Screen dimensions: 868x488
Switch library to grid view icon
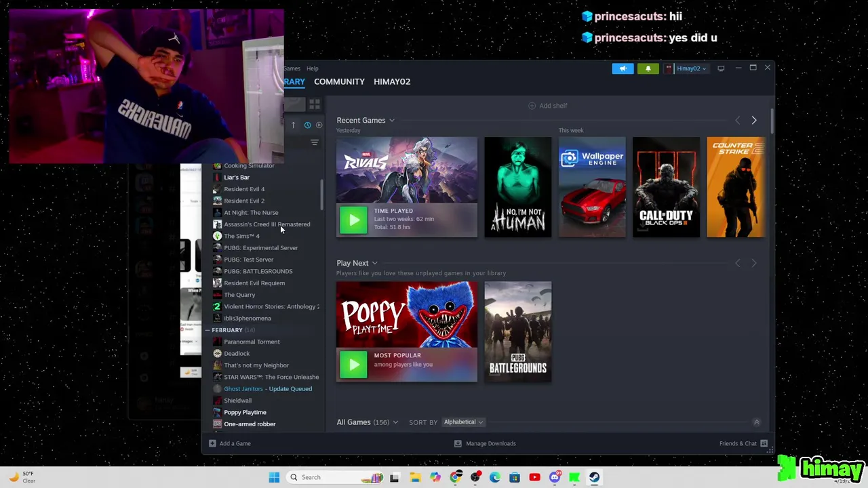[x=314, y=104]
